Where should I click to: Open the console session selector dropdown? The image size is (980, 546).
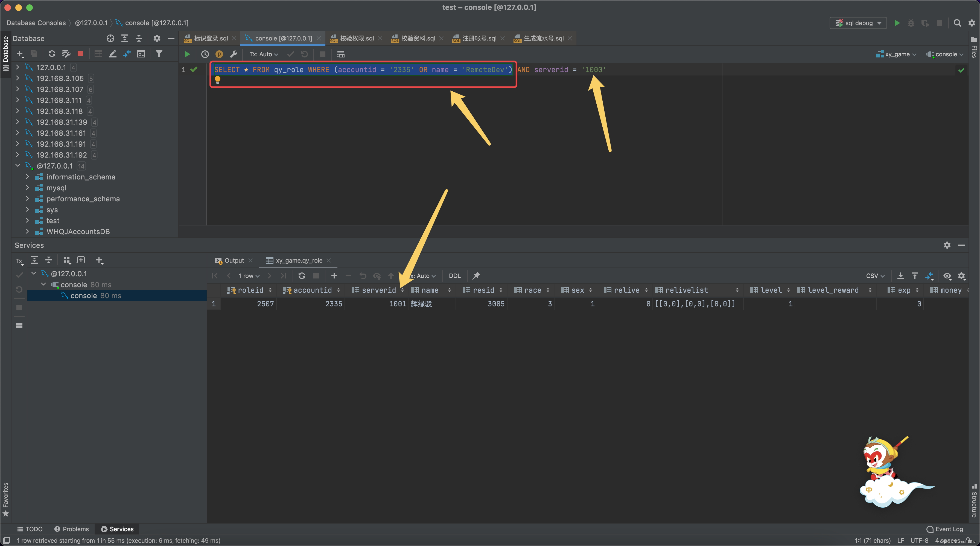coord(945,54)
